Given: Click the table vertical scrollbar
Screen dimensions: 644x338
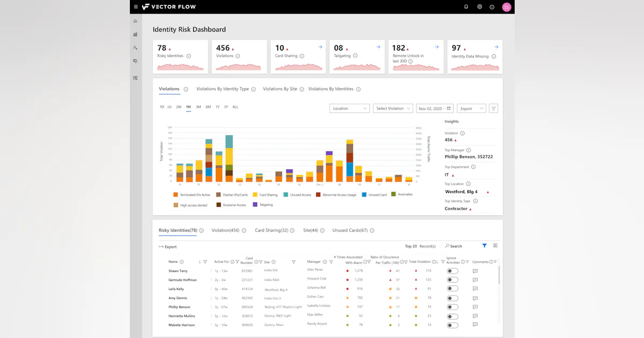Looking at the screenshot, I should [x=499, y=275].
